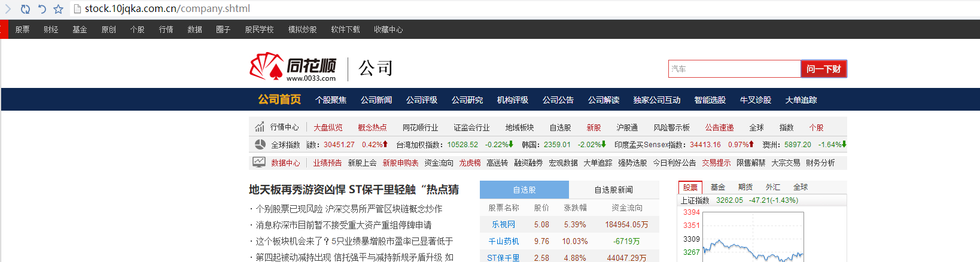Open 模拟炒股 in the top menu
Screen dimensions: 980x262
tap(302, 29)
